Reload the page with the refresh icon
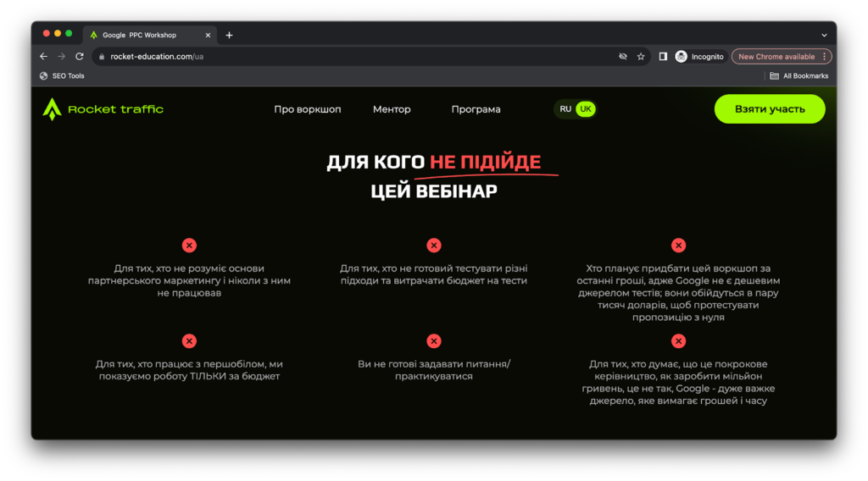The image size is (868, 481). pos(80,57)
